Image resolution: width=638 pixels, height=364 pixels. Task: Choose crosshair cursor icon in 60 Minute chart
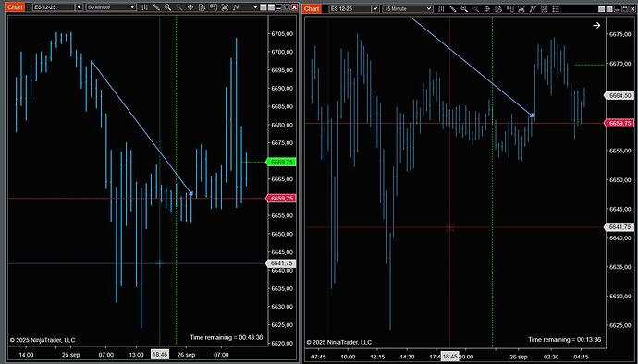(190, 7)
